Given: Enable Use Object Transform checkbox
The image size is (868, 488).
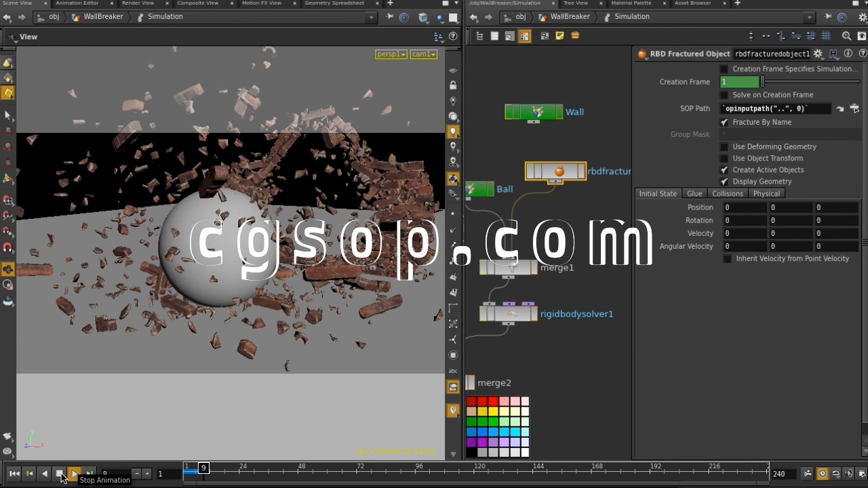Looking at the screenshot, I should (x=724, y=158).
